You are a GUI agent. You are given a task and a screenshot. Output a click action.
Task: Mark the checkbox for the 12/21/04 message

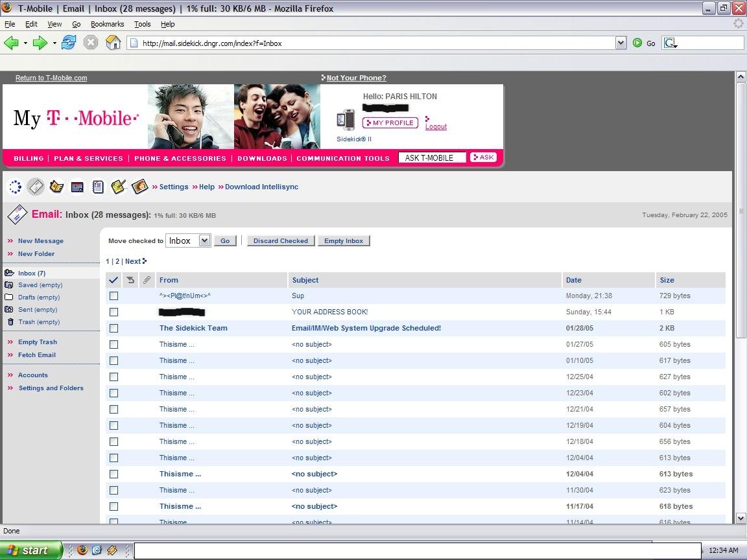[113, 409]
